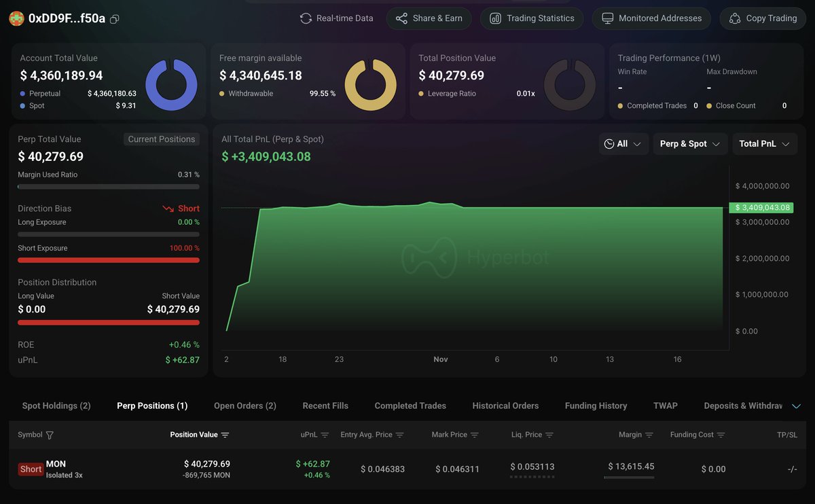Image resolution: width=815 pixels, height=504 pixels.
Task: Sort by Liq. Price column icon
Action: [x=549, y=435]
